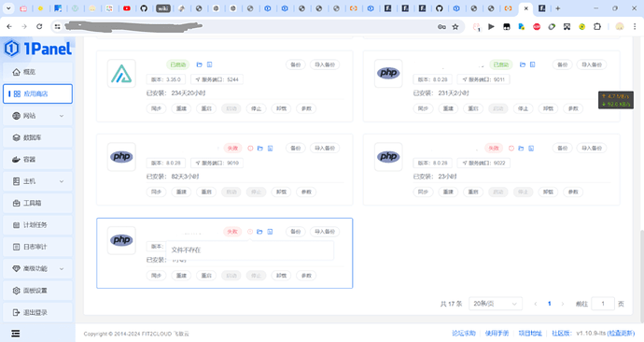Viewport: 644px width, 342px height.
Task: Click red error icon on port 9022 card
Action: click(x=511, y=148)
